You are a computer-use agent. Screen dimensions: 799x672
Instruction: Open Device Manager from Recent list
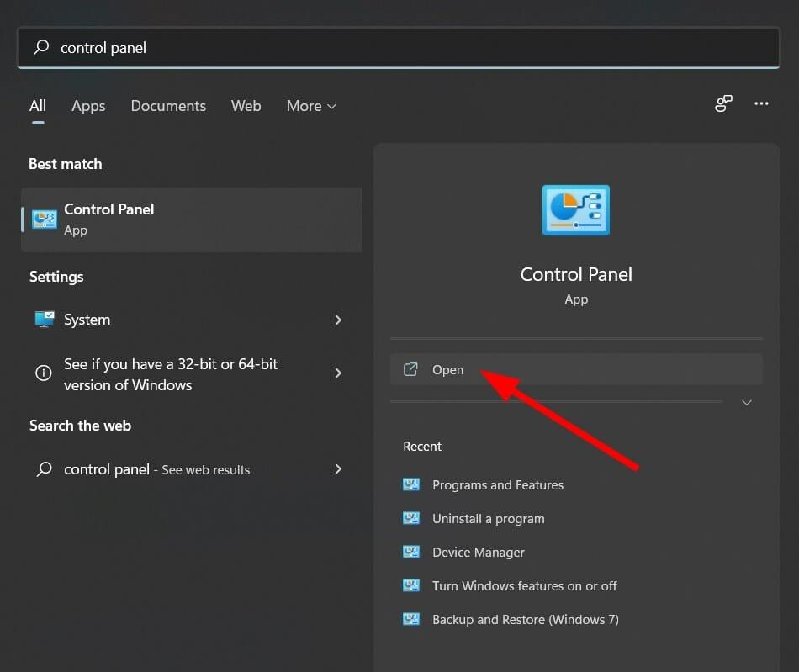[479, 552]
